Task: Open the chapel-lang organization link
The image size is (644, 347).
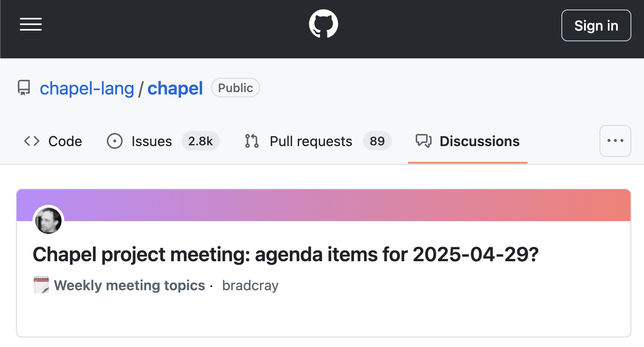Action: (87, 88)
